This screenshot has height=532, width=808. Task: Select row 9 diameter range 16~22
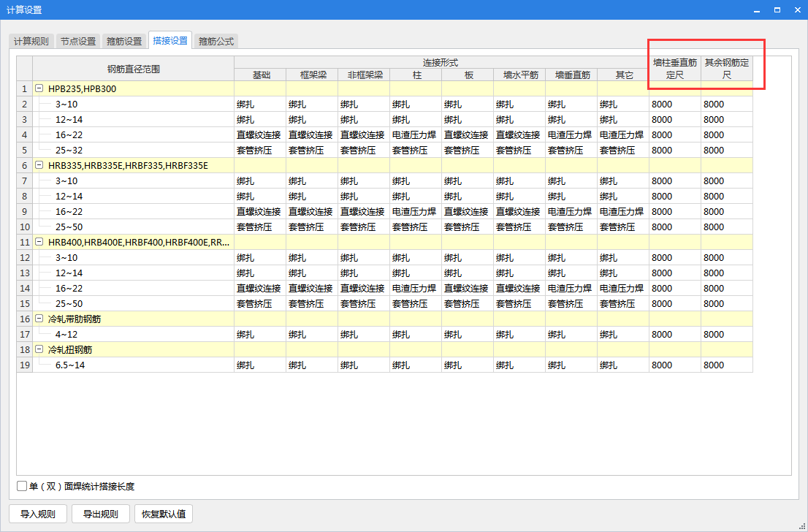[134, 211]
